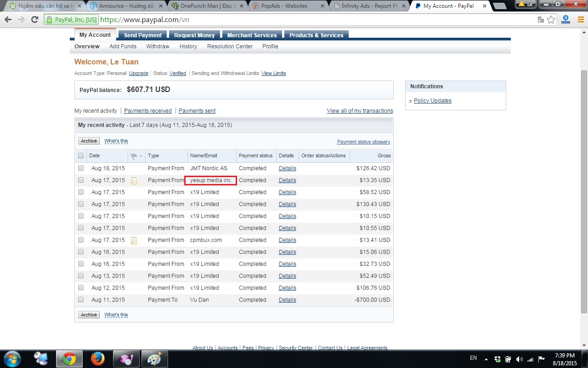This screenshot has width=588, height=368.
Task: Open Details for the Vu Dan payment
Action: click(288, 300)
